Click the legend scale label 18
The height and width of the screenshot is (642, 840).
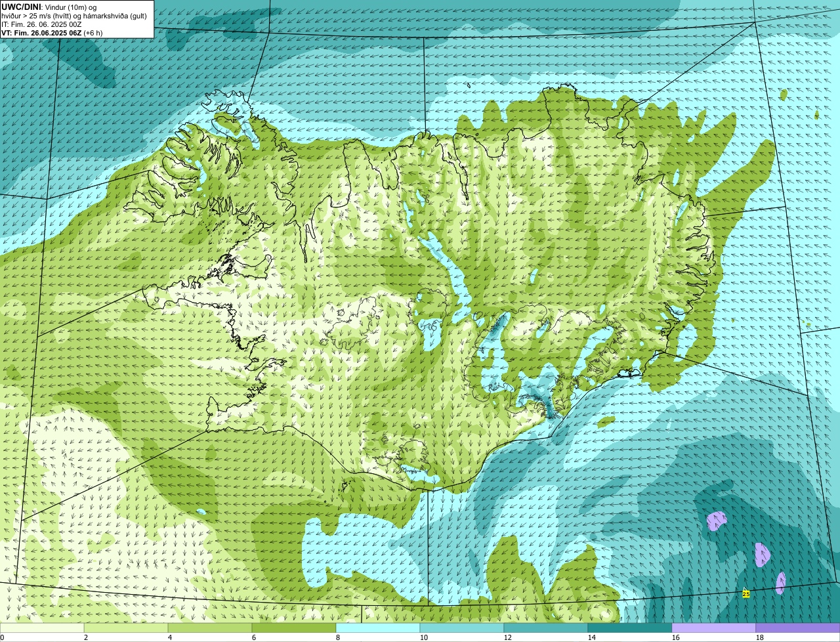click(760, 637)
